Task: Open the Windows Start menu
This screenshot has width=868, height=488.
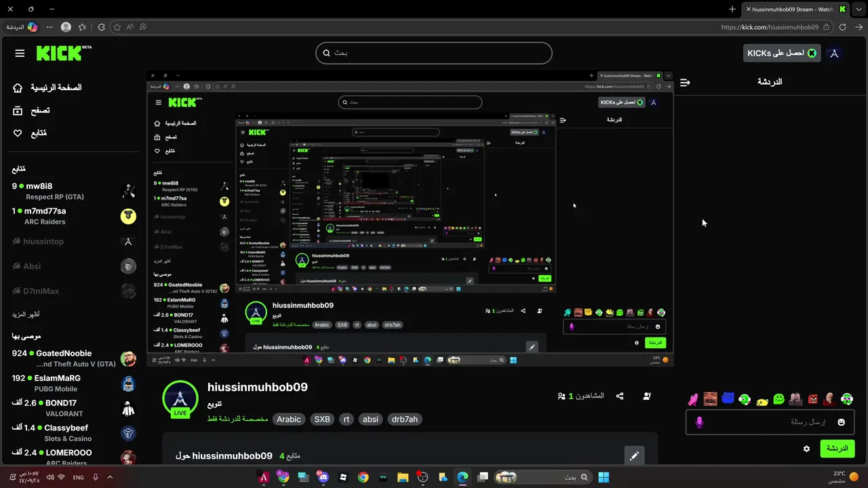Action: click(604, 477)
